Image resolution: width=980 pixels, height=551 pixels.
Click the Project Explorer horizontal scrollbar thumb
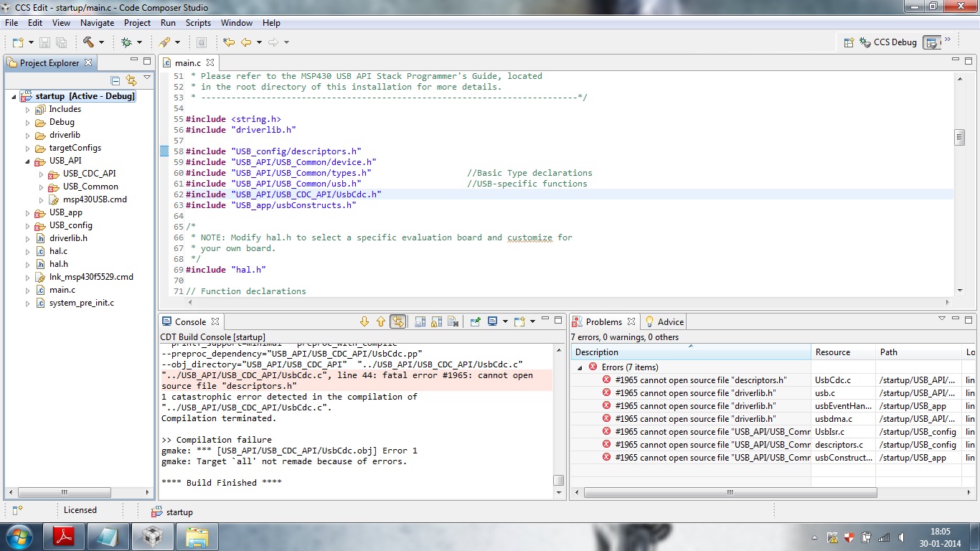click(65, 493)
